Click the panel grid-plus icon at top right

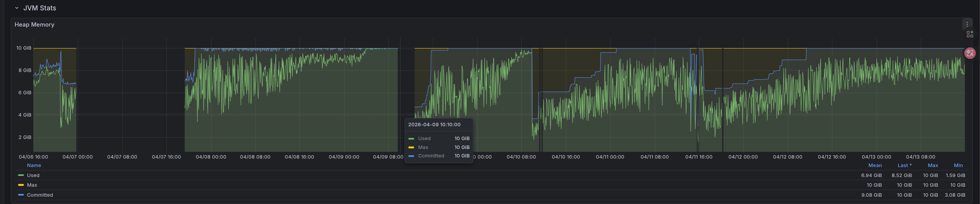[970, 34]
